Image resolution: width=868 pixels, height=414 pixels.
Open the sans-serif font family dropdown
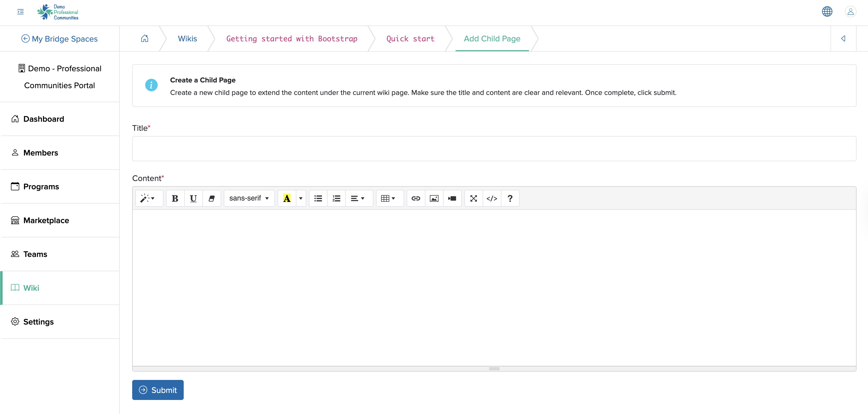249,198
